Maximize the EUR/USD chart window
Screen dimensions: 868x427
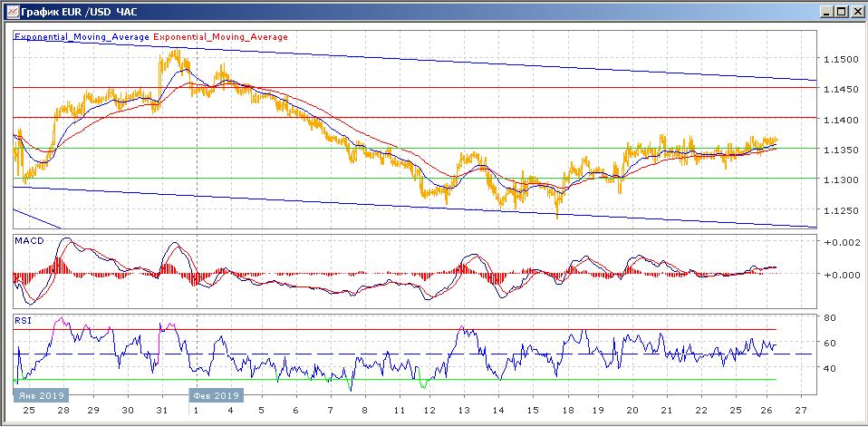841,11
